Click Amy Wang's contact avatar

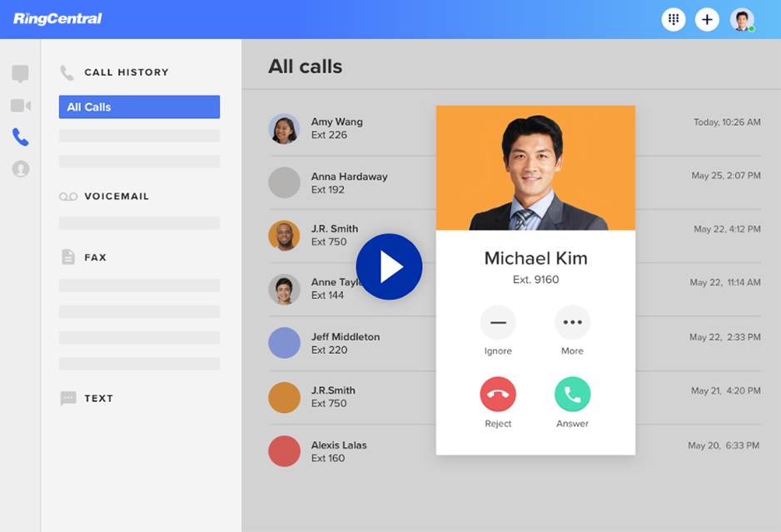click(x=284, y=128)
